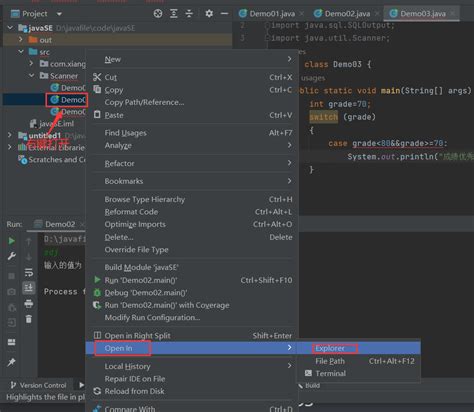Click the wrench icon in Run panel
474x412 pixels.
11,256
